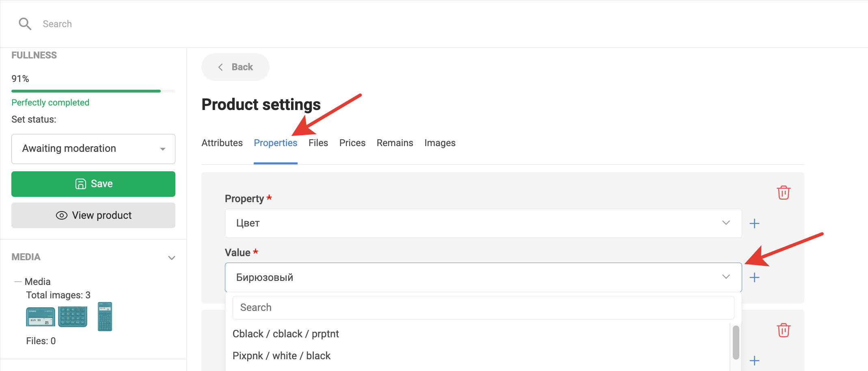Click the Save button
Screen dimensions: 868x371
[x=93, y=184]
